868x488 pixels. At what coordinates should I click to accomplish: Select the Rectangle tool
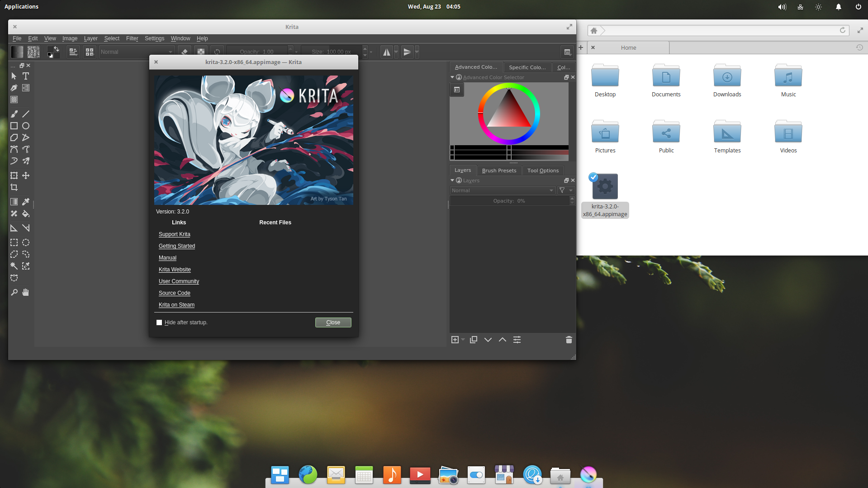(14, 126)
